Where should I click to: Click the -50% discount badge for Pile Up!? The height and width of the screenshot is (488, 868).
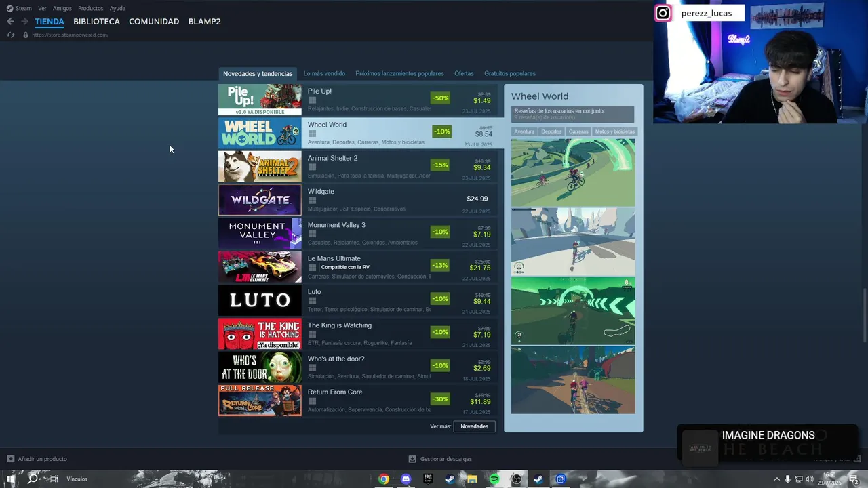pyautogui.click(x=440, y=98)
